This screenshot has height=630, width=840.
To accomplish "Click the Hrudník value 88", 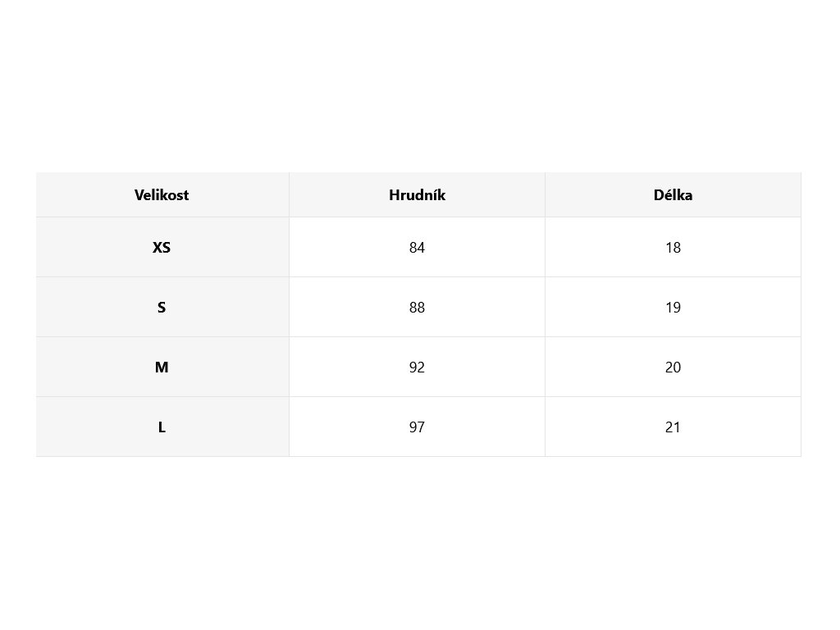I will pos(417,308).
